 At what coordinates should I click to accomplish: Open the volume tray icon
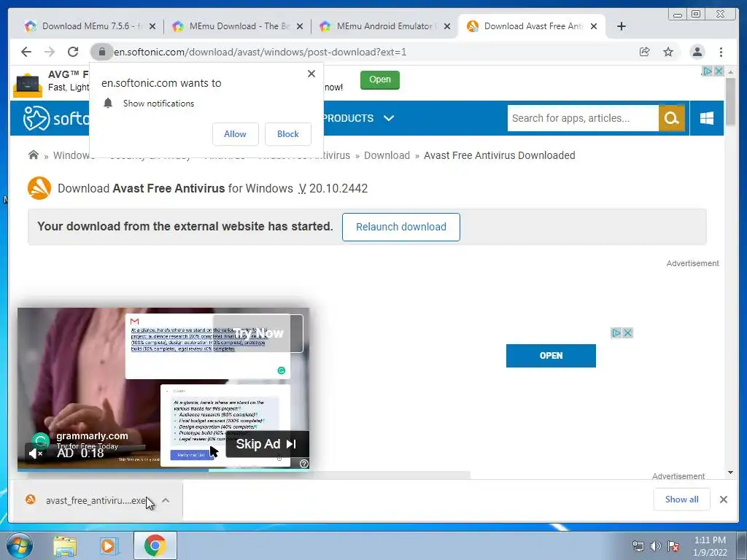tap(656, 546)
